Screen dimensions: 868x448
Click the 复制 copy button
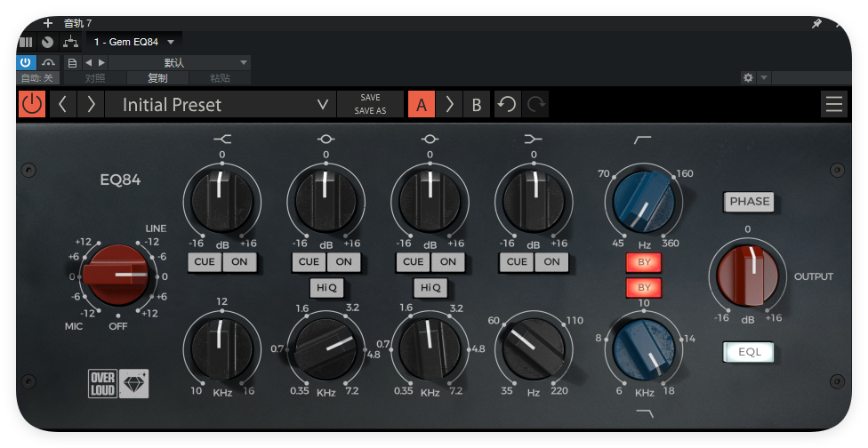[157, 78]
